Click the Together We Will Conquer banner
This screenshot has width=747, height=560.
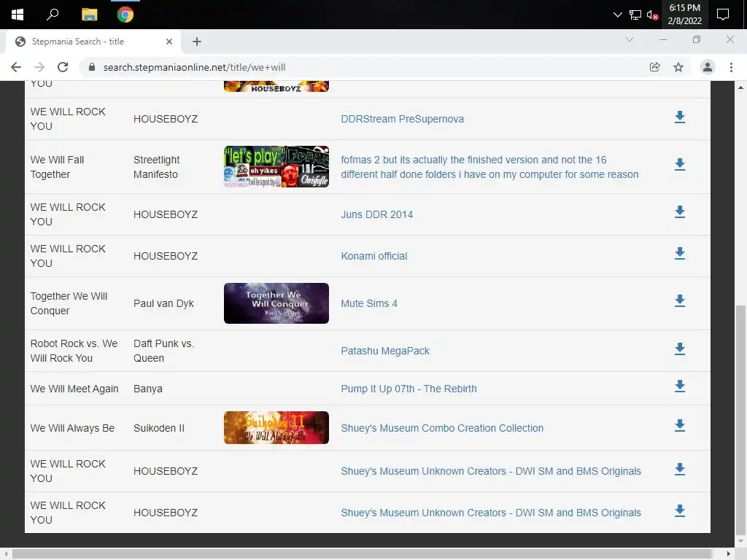click(276, 303)
